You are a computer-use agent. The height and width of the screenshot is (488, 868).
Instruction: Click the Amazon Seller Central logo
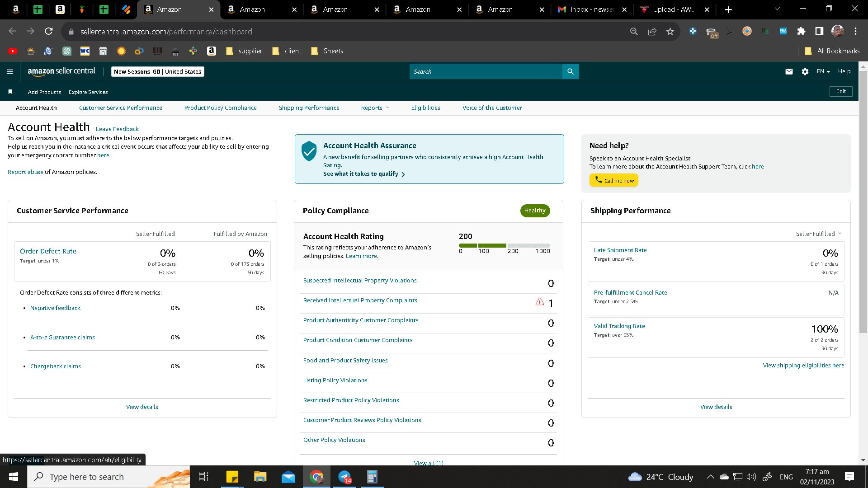pos(61,71)
